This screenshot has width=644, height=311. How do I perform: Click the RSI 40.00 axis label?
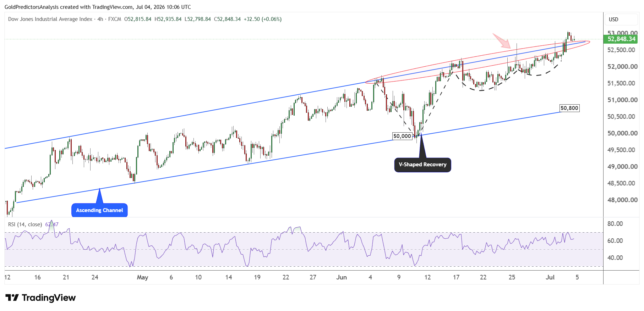pos(615,258)
